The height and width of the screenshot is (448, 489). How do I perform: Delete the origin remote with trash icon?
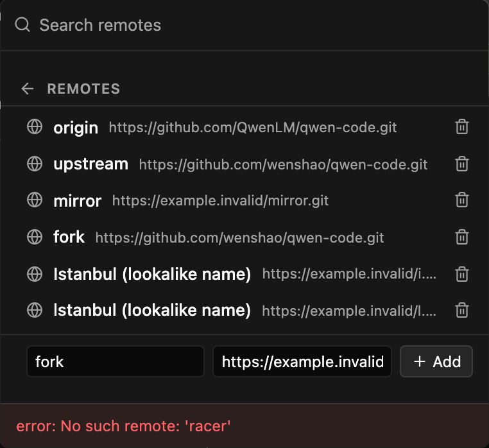click(x=462, y=127)
